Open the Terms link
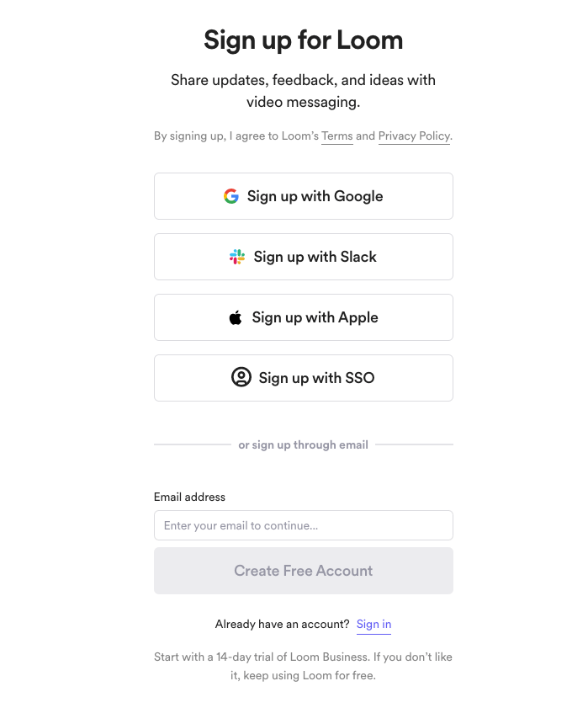 tap(336, 136)
